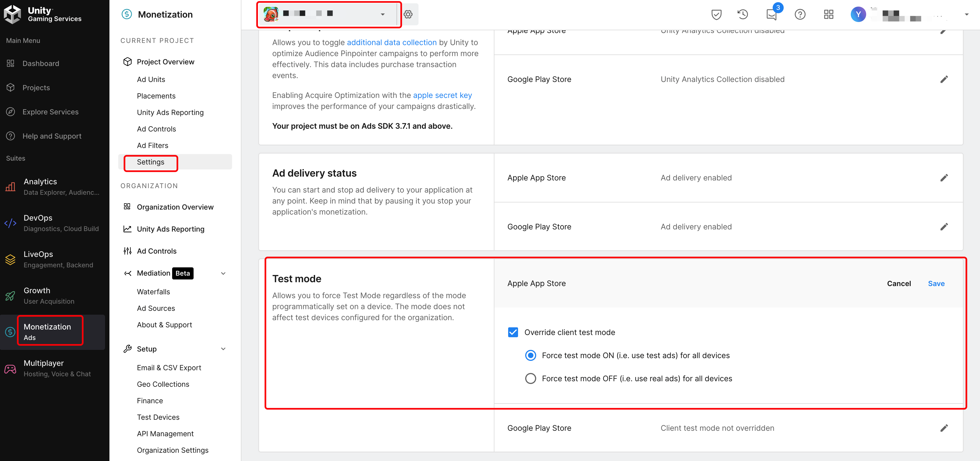980x461 pixels.
Task: Follow the additional data collection link
Action: 392,43
